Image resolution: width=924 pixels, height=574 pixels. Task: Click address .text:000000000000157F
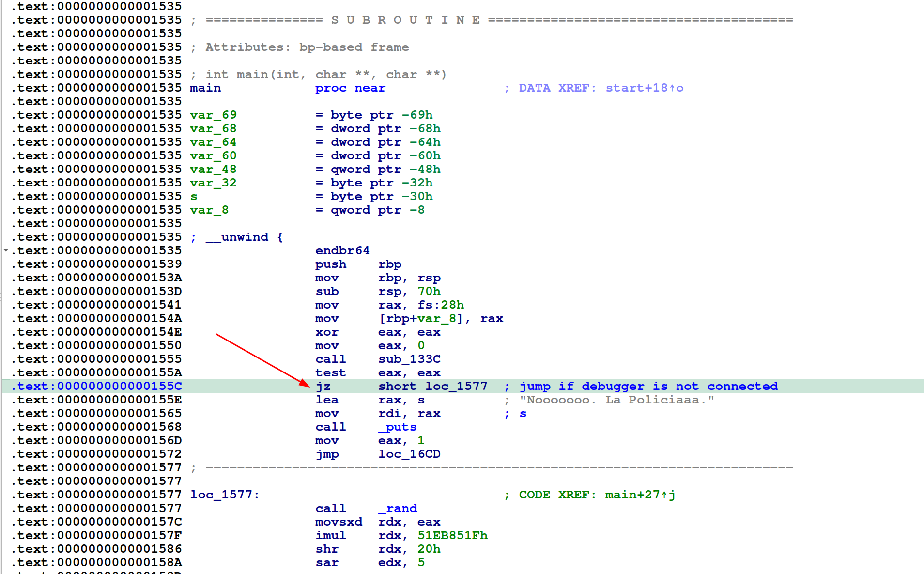click(x=96, y=535)
